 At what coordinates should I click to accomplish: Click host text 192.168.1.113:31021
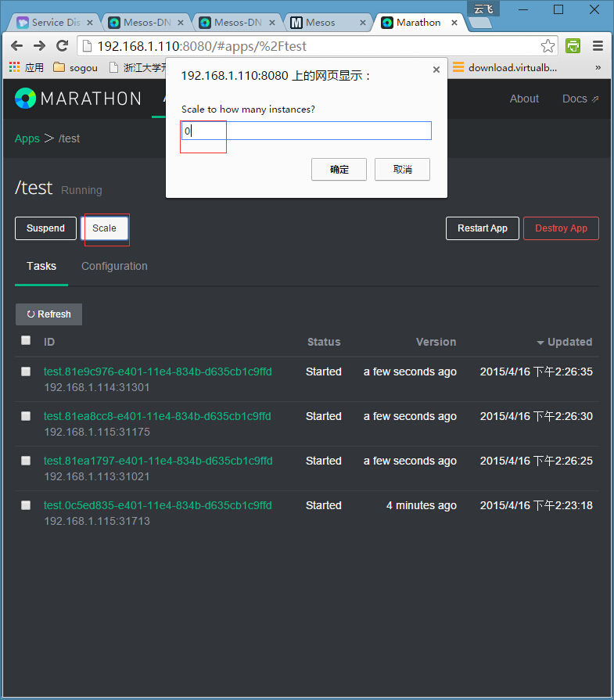[97, 476]
